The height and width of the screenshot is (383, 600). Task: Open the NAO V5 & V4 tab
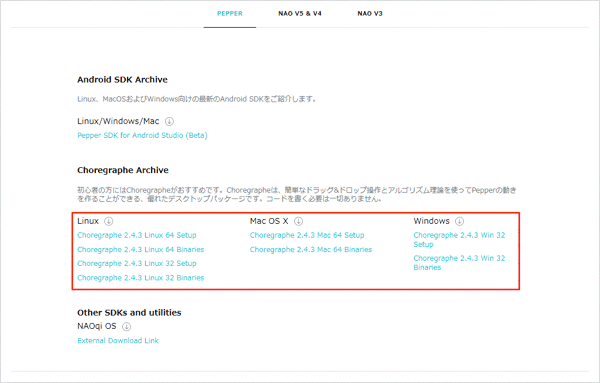coord(300,13)
